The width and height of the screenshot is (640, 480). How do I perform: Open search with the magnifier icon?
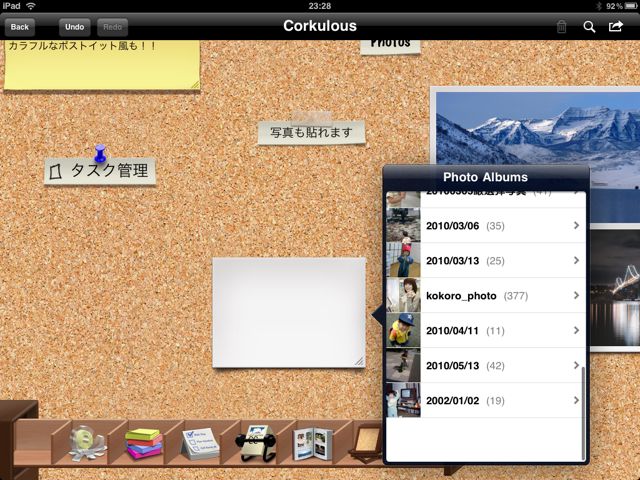(589, 27)
